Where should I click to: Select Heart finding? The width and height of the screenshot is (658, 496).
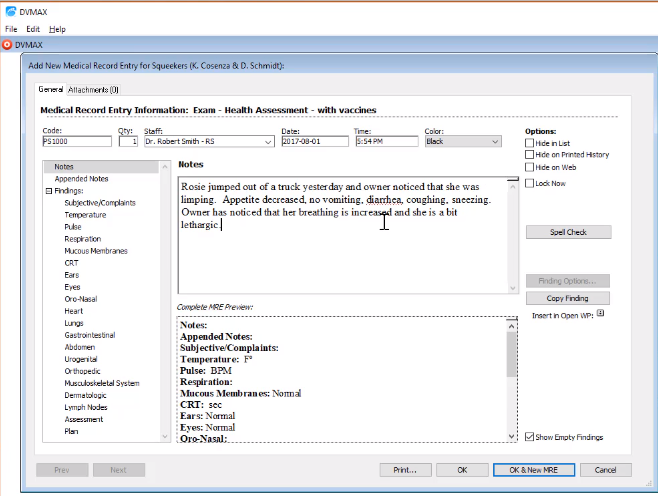click(x=74, y=311)
